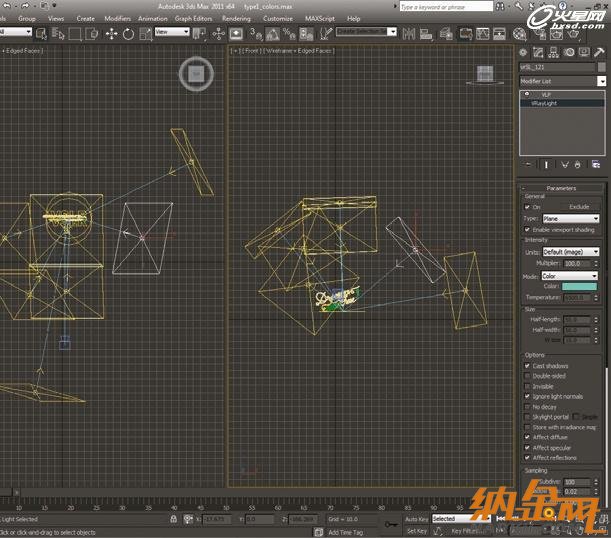Toggle the Selection Lock padlock icon
The image size is (611, 538).
coord(173,519)
